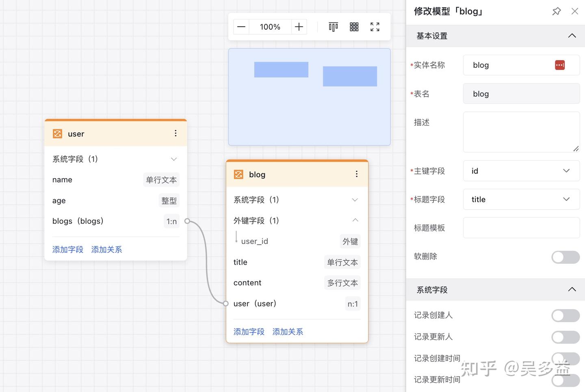585x392 pixels.
Task: Zoom in with the plus icon
Action: pos(299,26)
